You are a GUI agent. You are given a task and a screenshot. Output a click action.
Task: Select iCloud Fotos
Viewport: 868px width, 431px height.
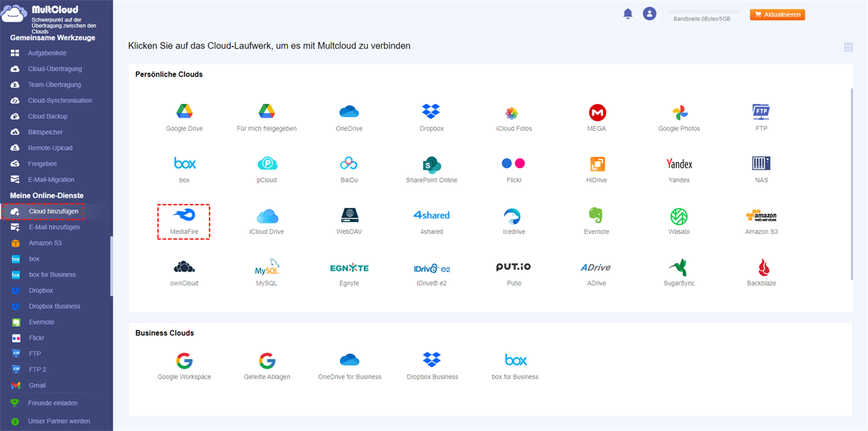(x=511, y=113)
